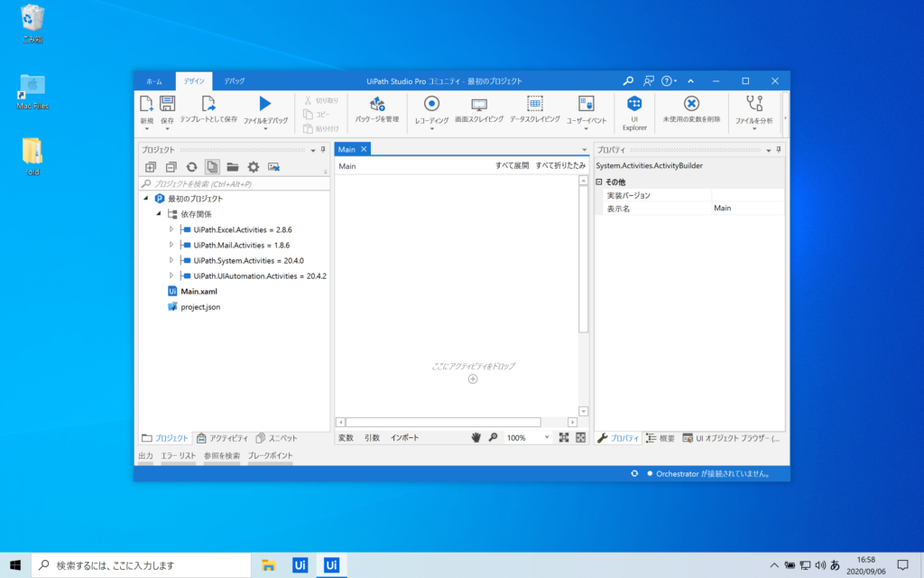
Task: Collapse the 最初のプロジェクト tree node
Action: coord(146,199)
